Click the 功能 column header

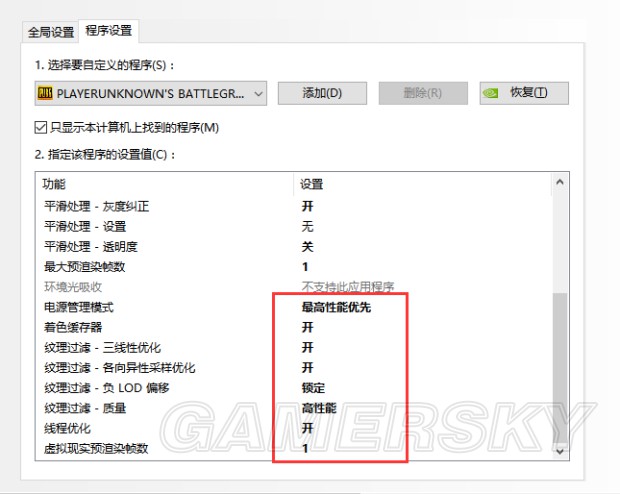(x=54, y=184)
